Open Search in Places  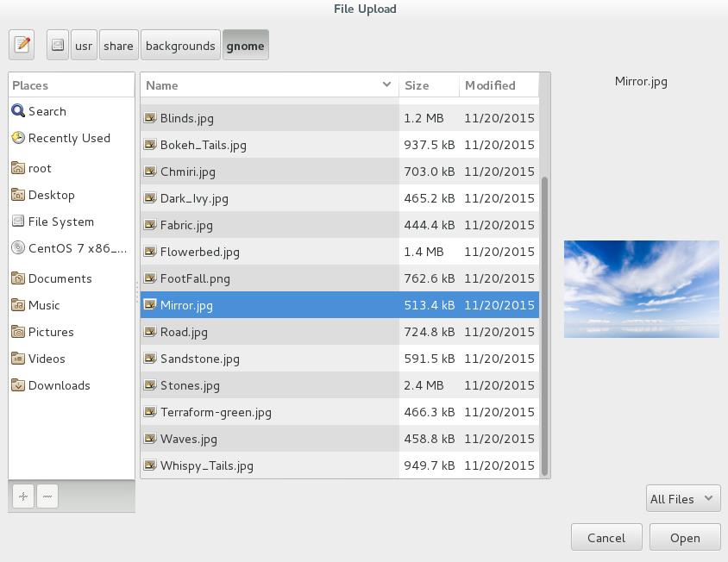(72, 111)
